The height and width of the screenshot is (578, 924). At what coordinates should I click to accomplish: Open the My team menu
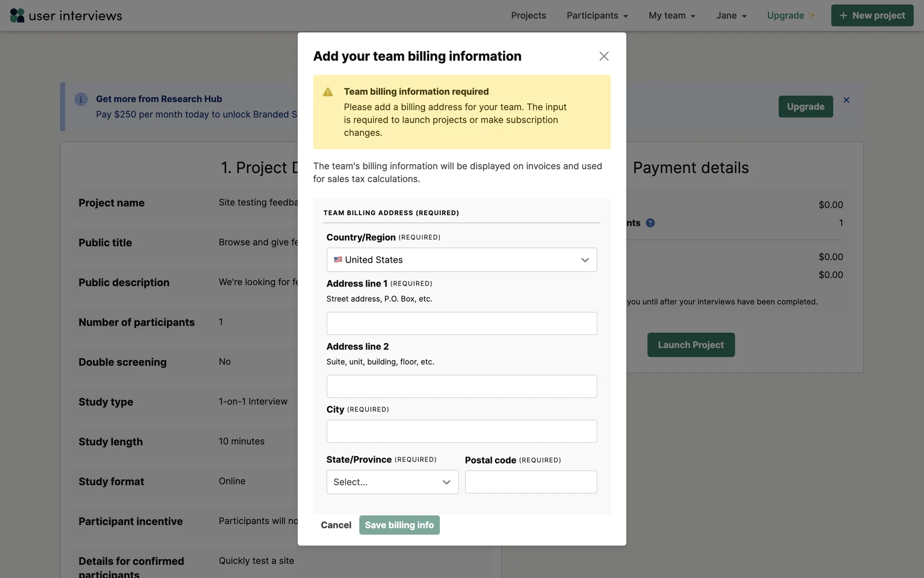(x=671, y=15)
